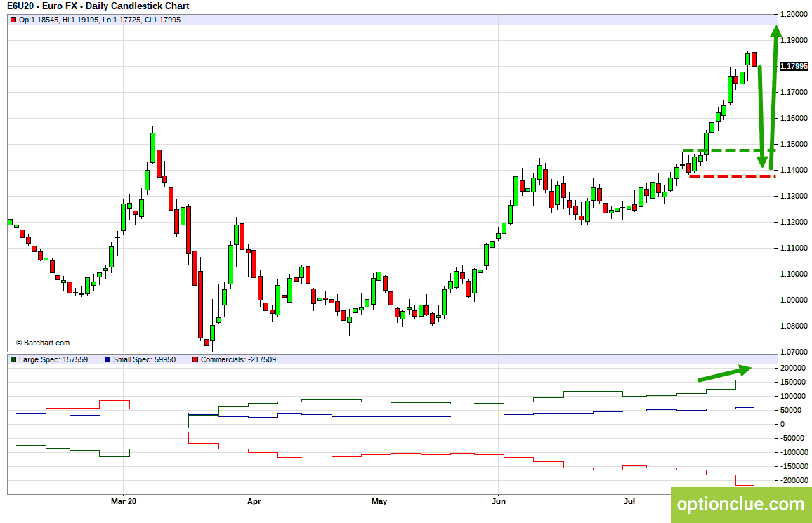
Task: Click the Commercials: -217509 label
Action: click(238, 359)
